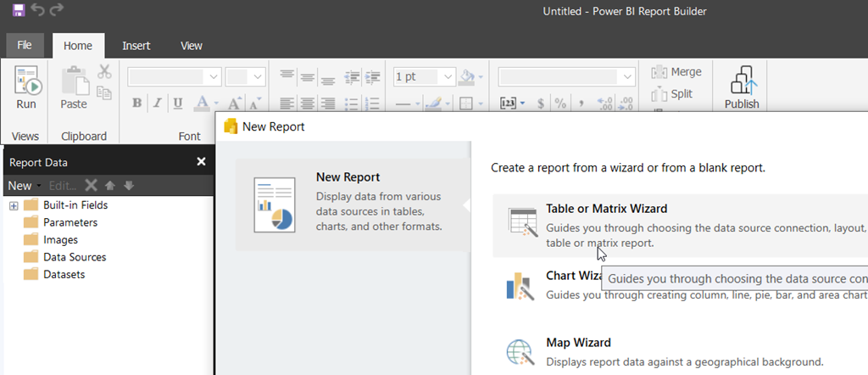
Task: Switch to the View tab
Action: [x=192, y=46]
